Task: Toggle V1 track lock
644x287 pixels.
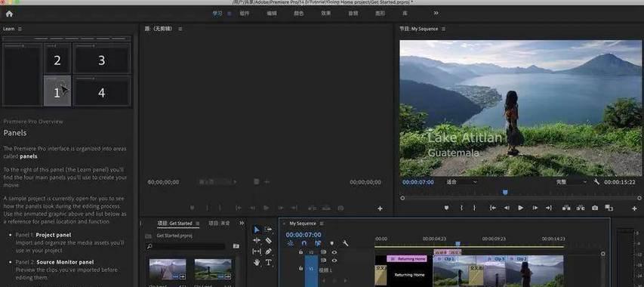Action: (300, 268)
